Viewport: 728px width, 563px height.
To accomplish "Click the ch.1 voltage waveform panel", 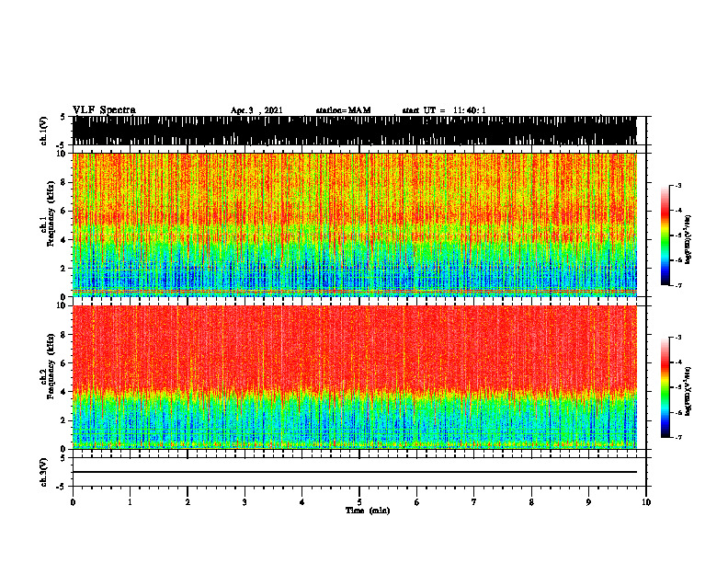I will coord(354,131).
